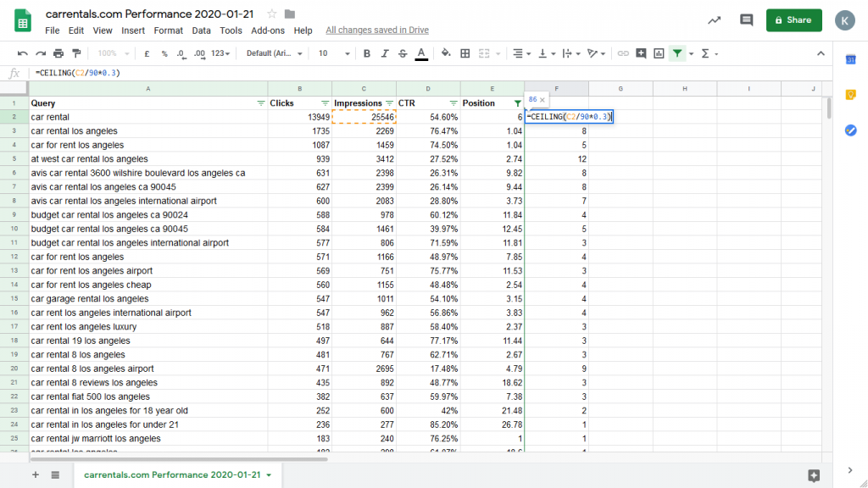Toggle the filter funnel icon in toolbar
This screenshot has width=868, height=488.
pos(677,53)
